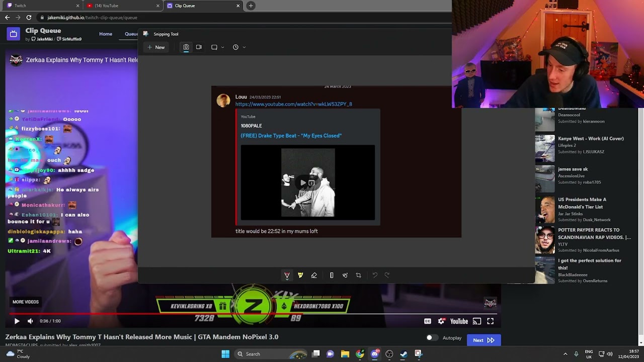Image resolution: width=644 pixels, height=362 pixels.
Task: Select the Ballpoint pen tool
Action: (287, 275)
